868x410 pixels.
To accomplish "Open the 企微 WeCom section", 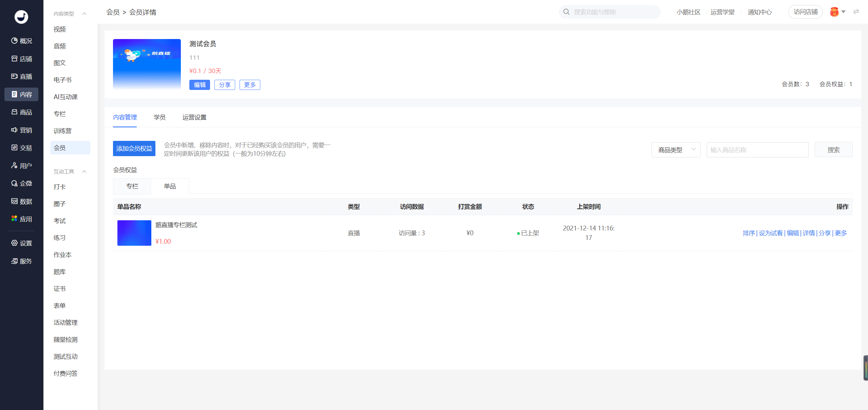I will pos(21,183).
